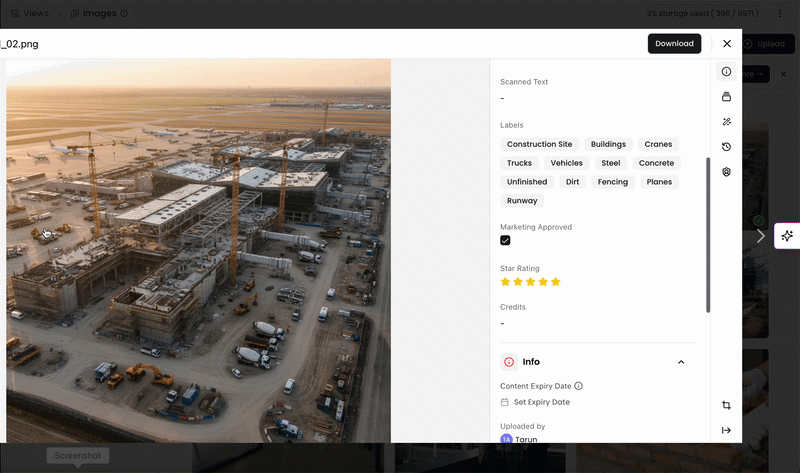The image size is (800, 473).
Task: Select the Vehicles label
Action: [566, 163]
